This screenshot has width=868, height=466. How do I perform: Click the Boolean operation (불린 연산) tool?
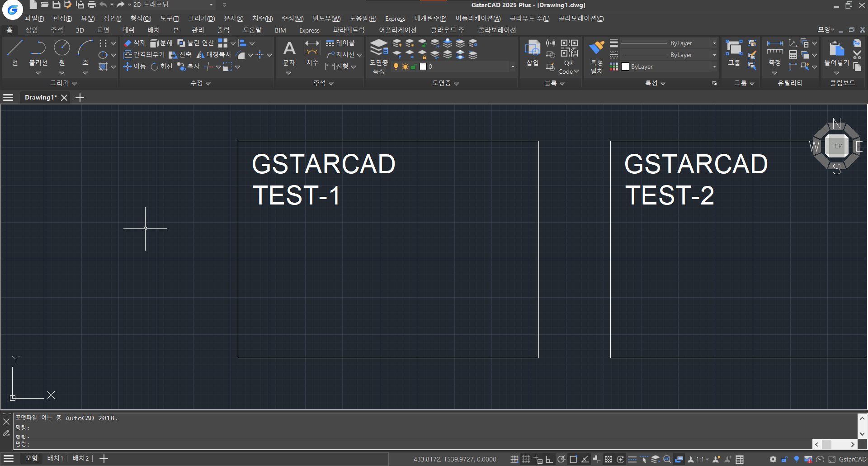pos(196,43)
